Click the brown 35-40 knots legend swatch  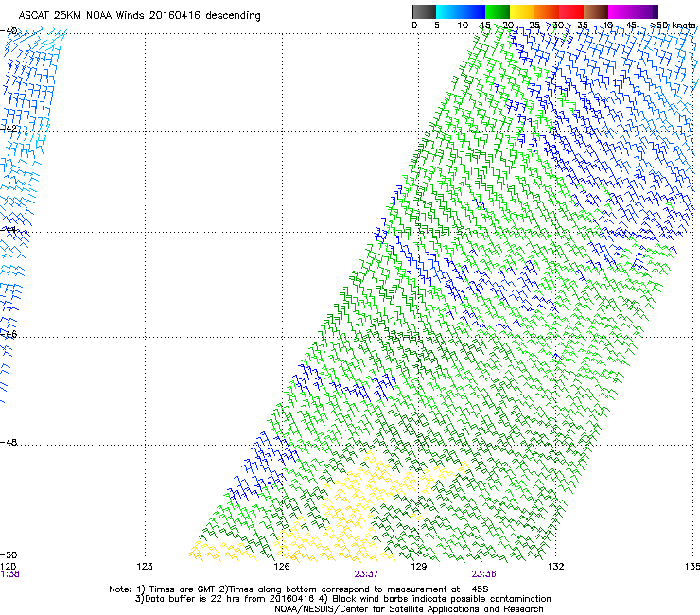tap(596, 11)
